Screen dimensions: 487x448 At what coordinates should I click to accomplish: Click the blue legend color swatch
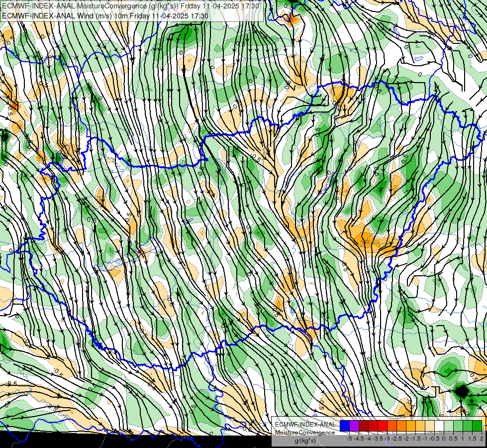point(345,426)
